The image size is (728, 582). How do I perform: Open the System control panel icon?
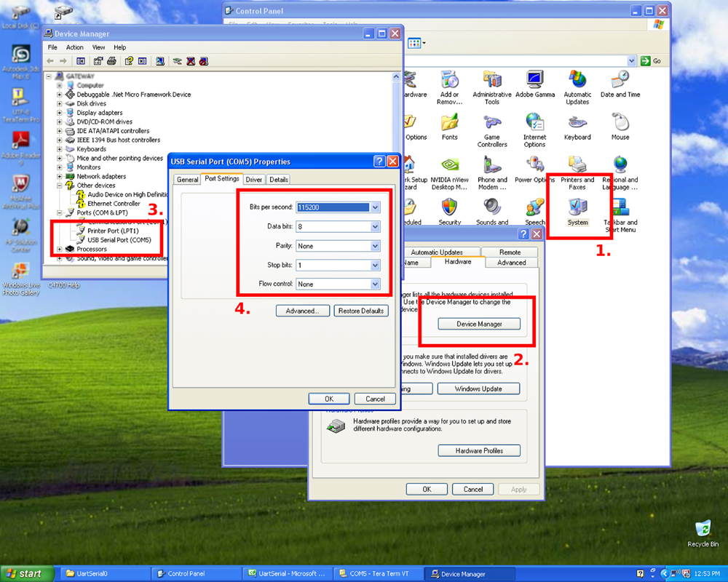(577, 212)
